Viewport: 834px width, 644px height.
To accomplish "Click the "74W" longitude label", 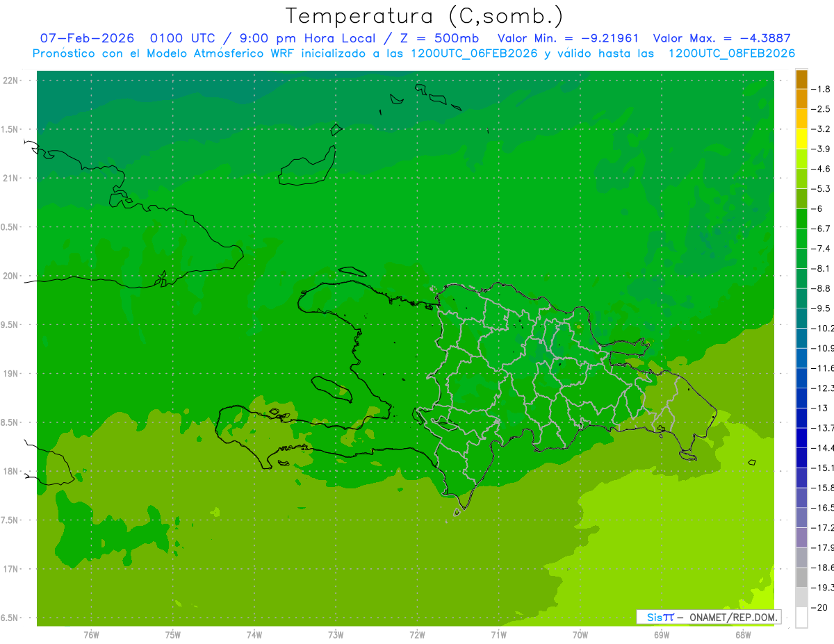I will tap(254, 634).
